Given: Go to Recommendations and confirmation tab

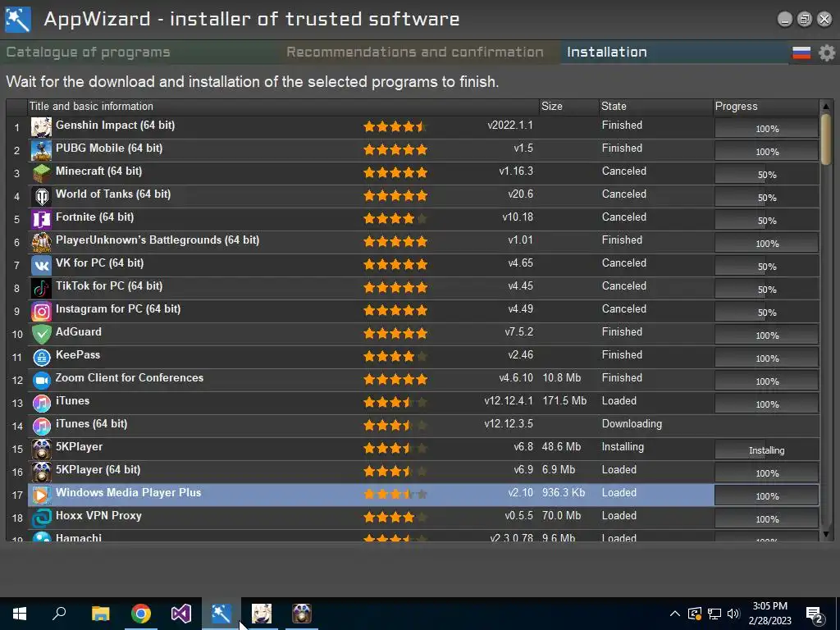Looking at the screenshot, I should coord(414,52).
